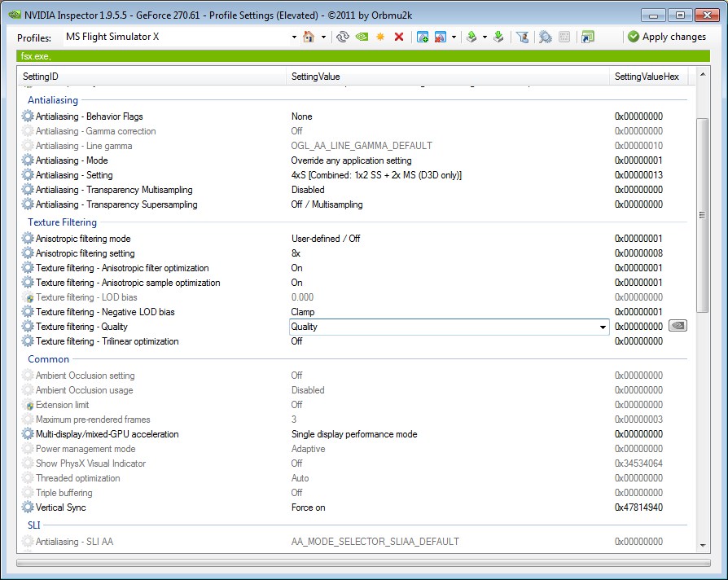728x580 pixels.
Task: Export the profile with the green up-arrow icon
Action: (471, 37)
